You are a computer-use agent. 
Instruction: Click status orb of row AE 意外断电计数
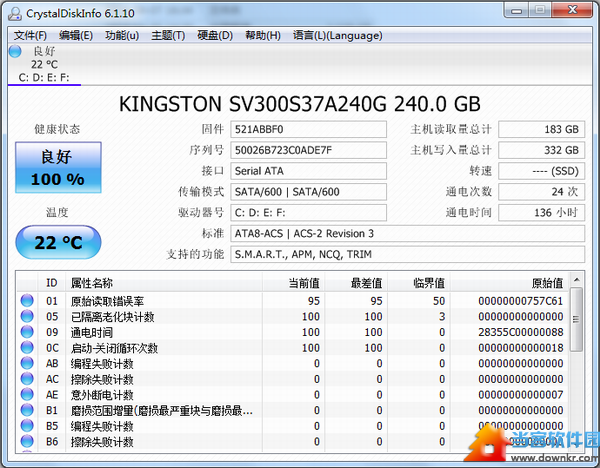click(27, 394)
